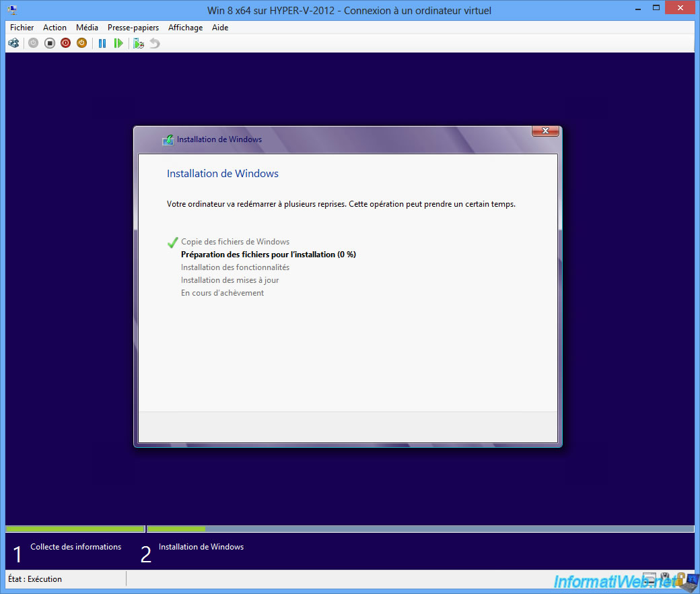This screenshot has width=700, height=594.
Task: Close the Installation de Windows dialog
Action: 545,131
